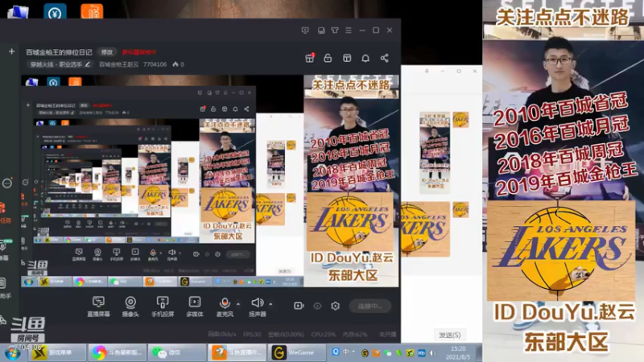Toggle the preview eye icon
The image size is (644, 362).
pos(317,306)
